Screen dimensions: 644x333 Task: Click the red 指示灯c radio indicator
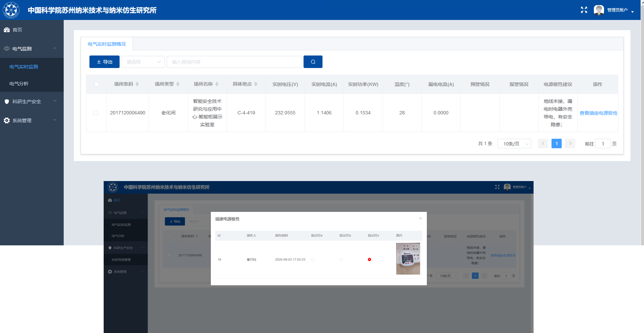369,260
